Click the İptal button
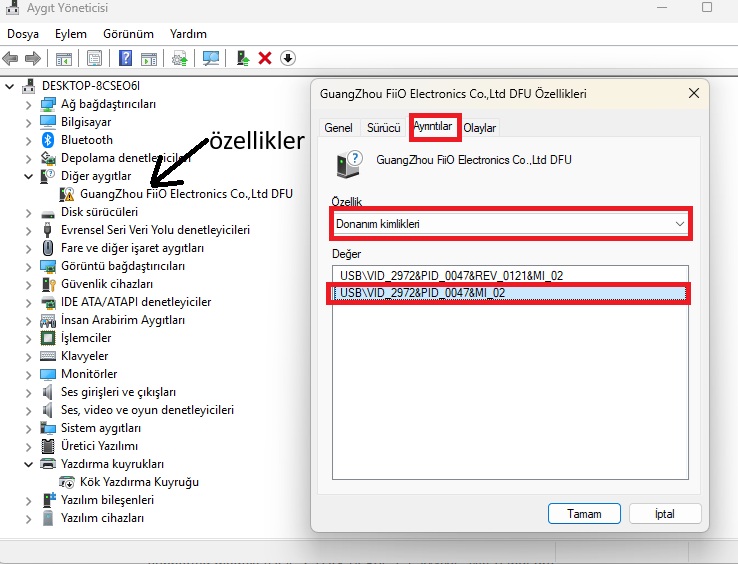 (x=665, y=514)
